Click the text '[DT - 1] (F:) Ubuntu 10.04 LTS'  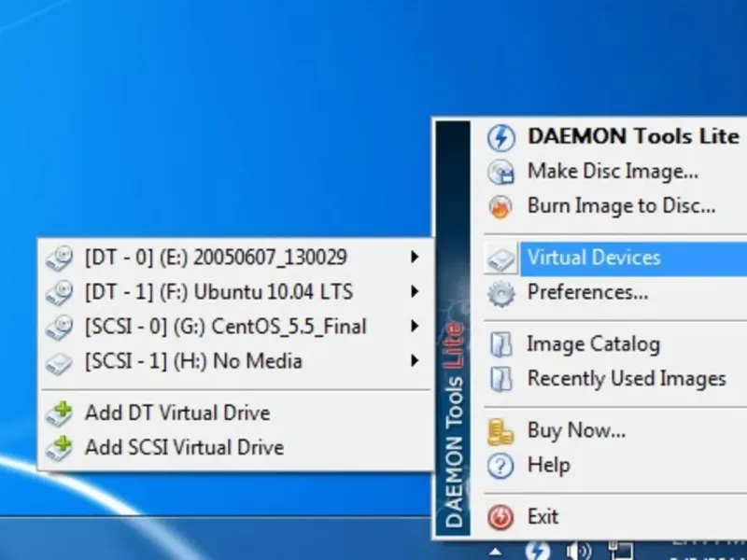[x=218, y=292]
